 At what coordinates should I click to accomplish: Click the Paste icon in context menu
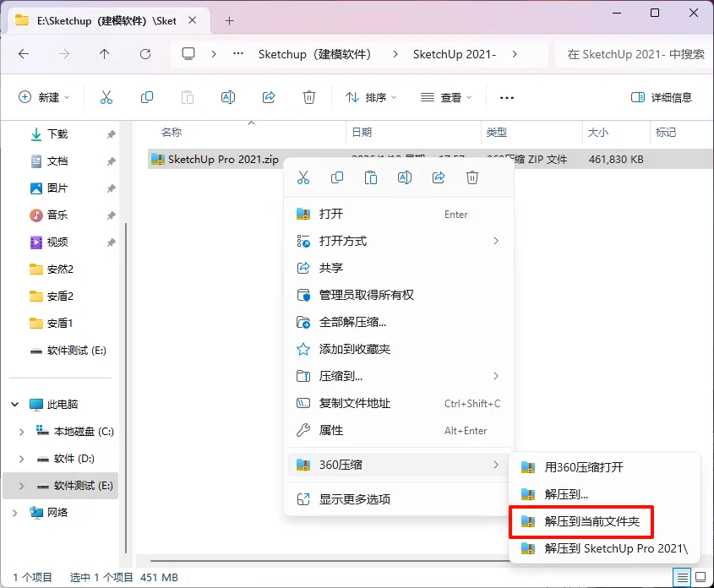click(371, 177)
